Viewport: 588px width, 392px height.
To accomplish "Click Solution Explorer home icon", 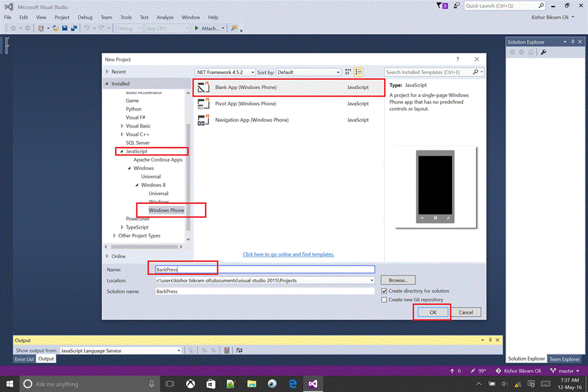I will click(531, 52).
